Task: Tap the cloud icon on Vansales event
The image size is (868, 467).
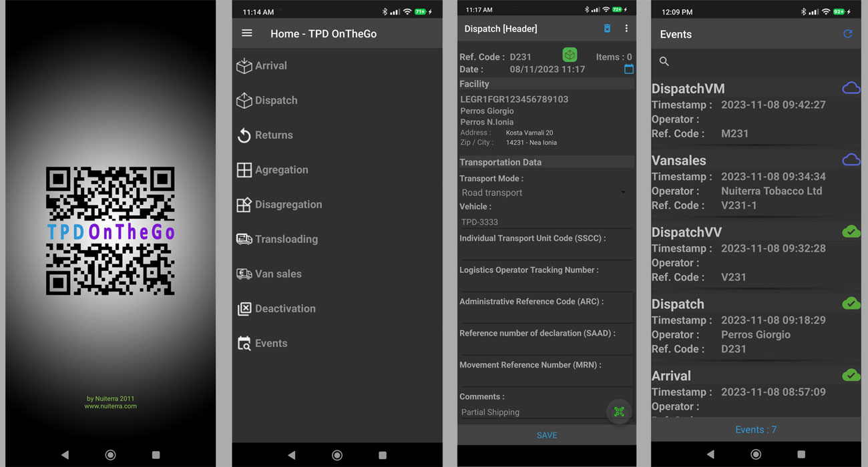Action: (x=851, y=159)
